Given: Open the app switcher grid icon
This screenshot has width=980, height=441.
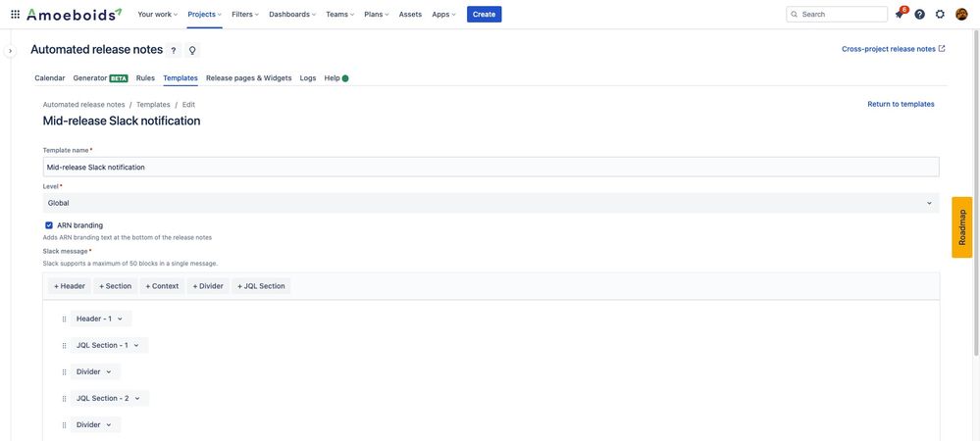Looking at the screenshot, I should pyautogui.click(x=15, y=14).
